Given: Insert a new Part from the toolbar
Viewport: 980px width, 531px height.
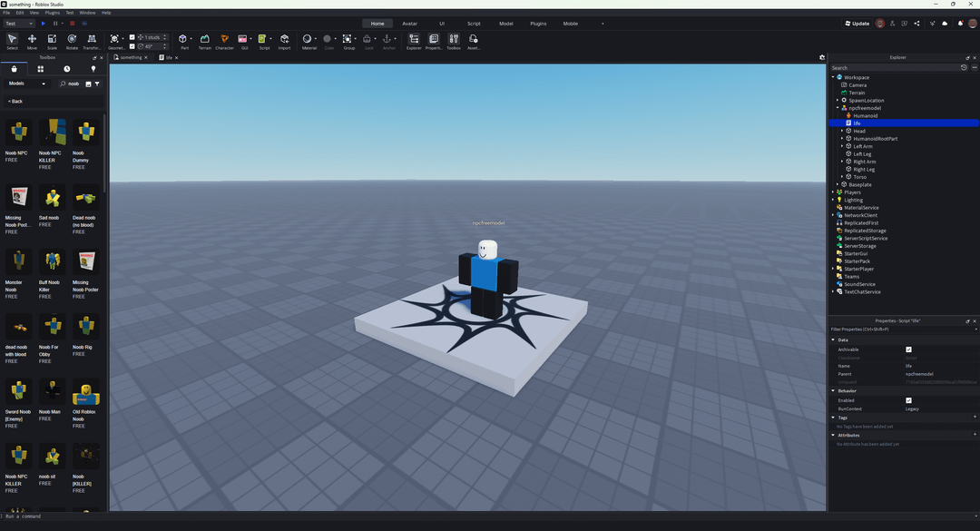Looking at the screenshot, I should (x=183, y=40).
